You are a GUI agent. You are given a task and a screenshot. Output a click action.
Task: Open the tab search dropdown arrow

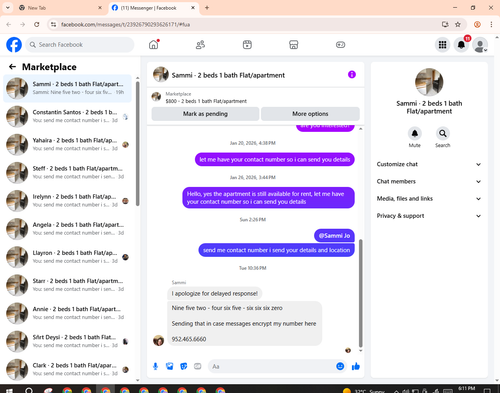click(x=7, y=8)
